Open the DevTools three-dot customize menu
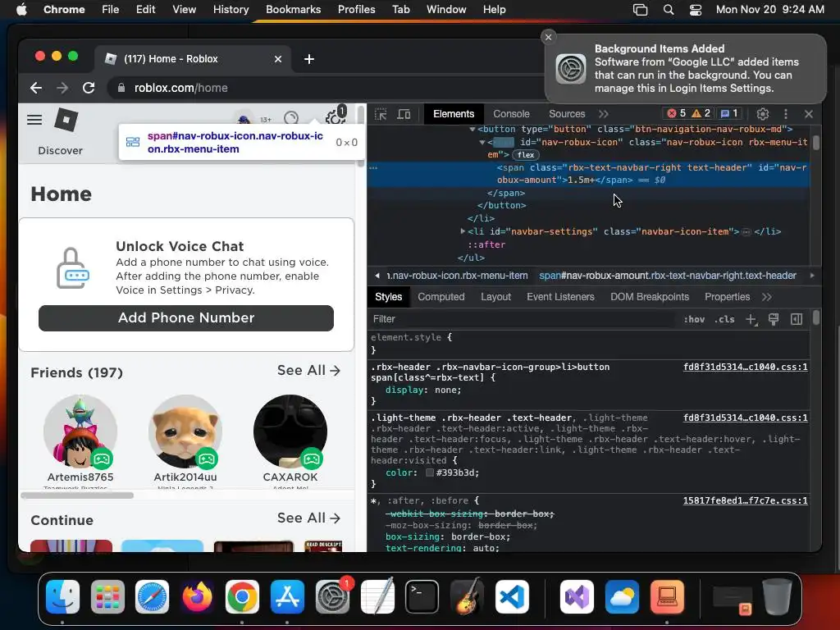Viewport: 840px width, 630px height. [x=785, y=114]
